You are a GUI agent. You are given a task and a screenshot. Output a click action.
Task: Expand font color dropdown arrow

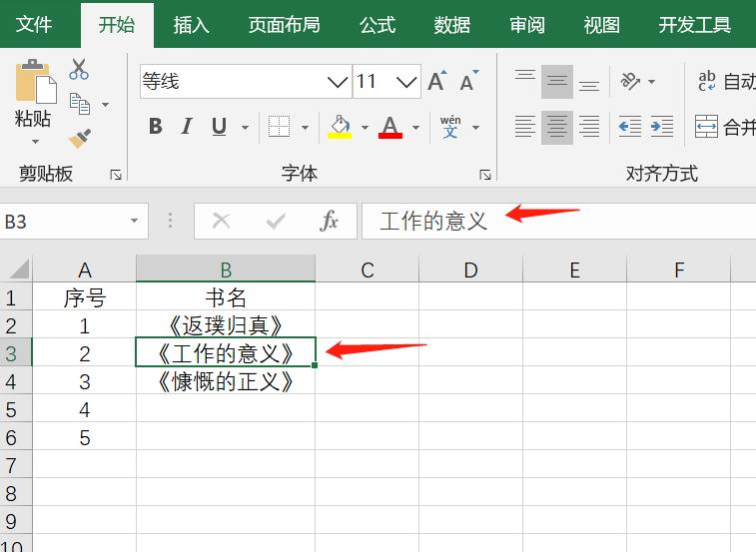[415, 128]
